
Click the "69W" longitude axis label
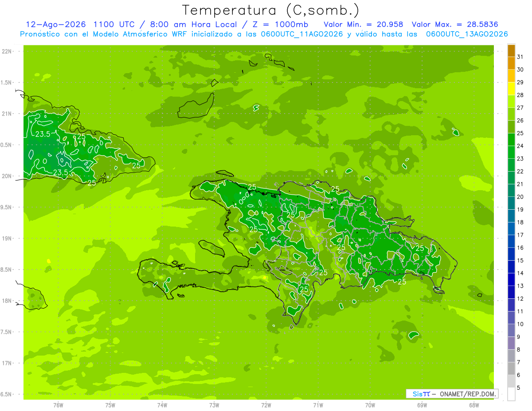tap(422, 405)
